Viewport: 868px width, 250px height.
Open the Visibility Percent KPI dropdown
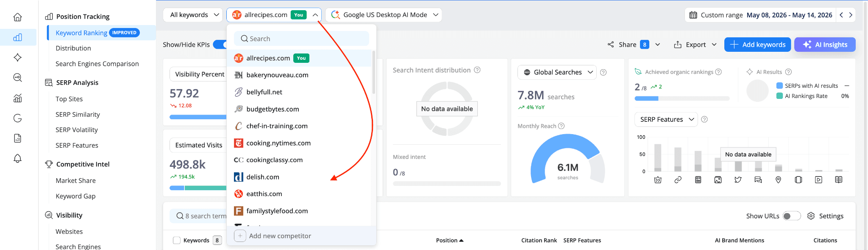click(198, 74)
